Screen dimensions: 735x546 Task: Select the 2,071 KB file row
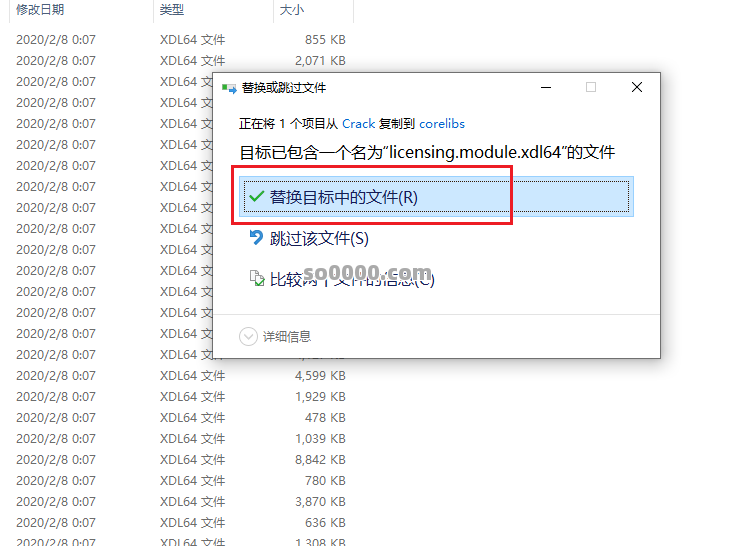pyautogui.click(x=180, y=61)
